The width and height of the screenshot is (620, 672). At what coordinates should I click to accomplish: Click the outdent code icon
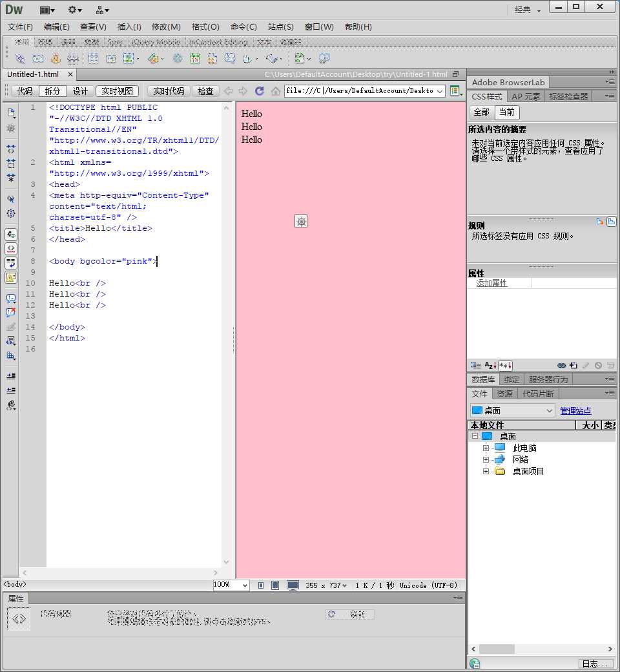point(11,390)
